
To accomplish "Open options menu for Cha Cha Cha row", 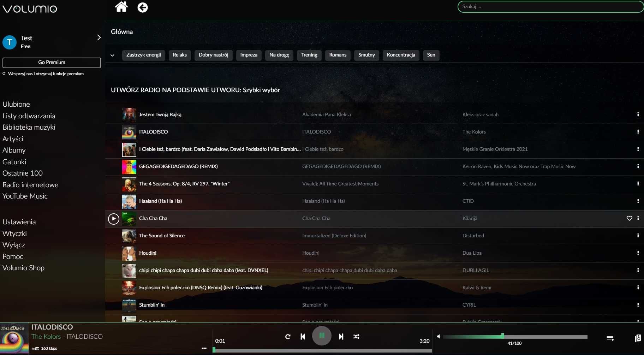I will [638, 218].
